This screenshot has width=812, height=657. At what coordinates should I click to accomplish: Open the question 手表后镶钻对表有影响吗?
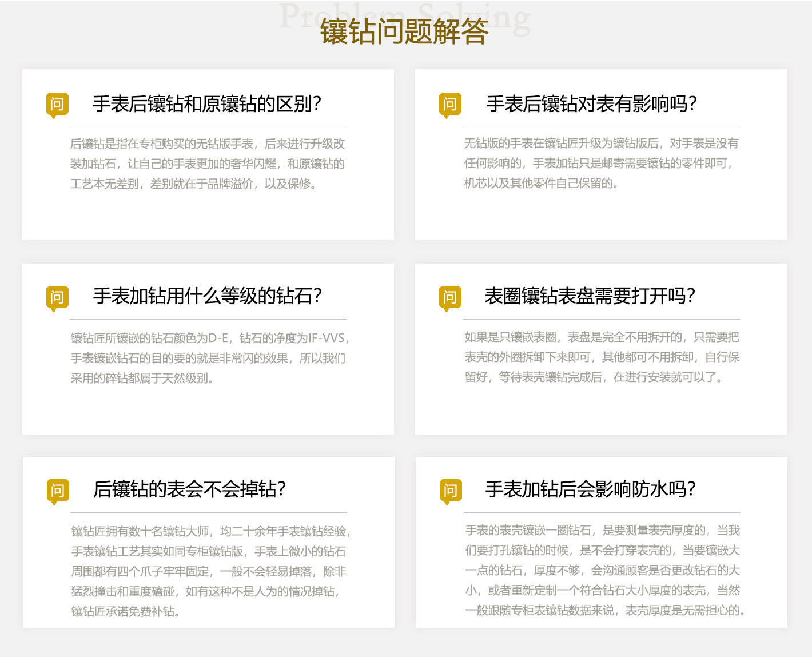pos(591,104)
